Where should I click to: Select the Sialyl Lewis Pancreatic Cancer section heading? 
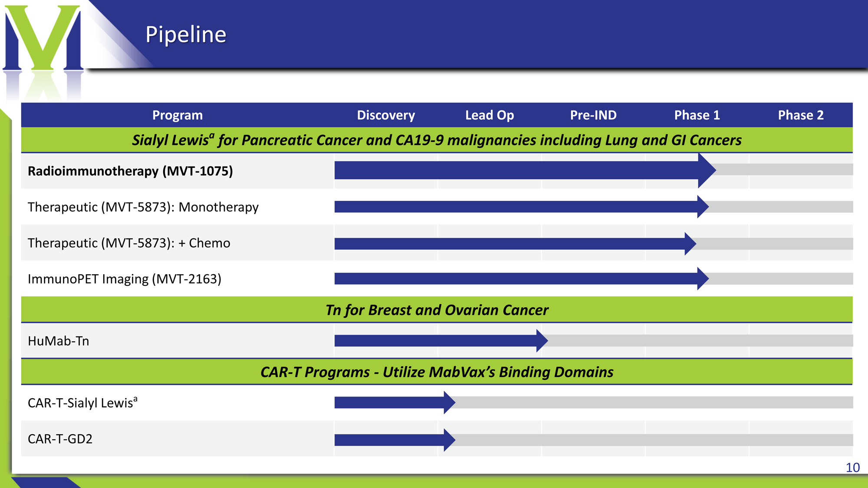437,140
